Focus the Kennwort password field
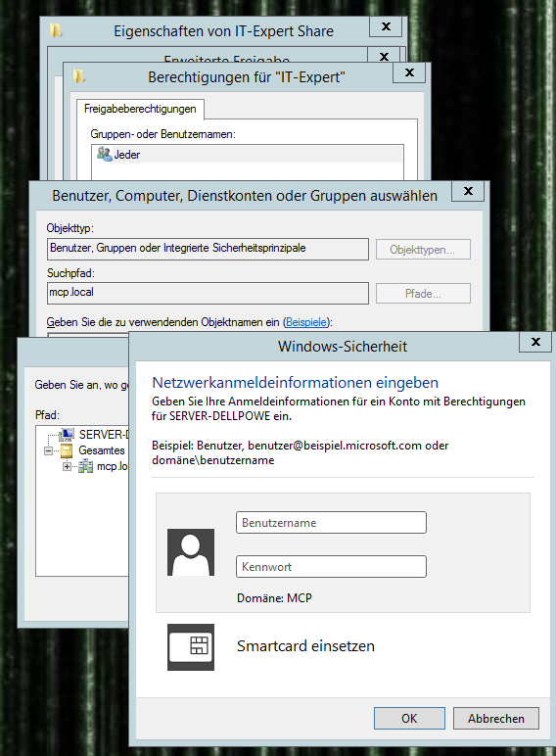The width and height of the screenshot is (556, 756). (331, 567)
